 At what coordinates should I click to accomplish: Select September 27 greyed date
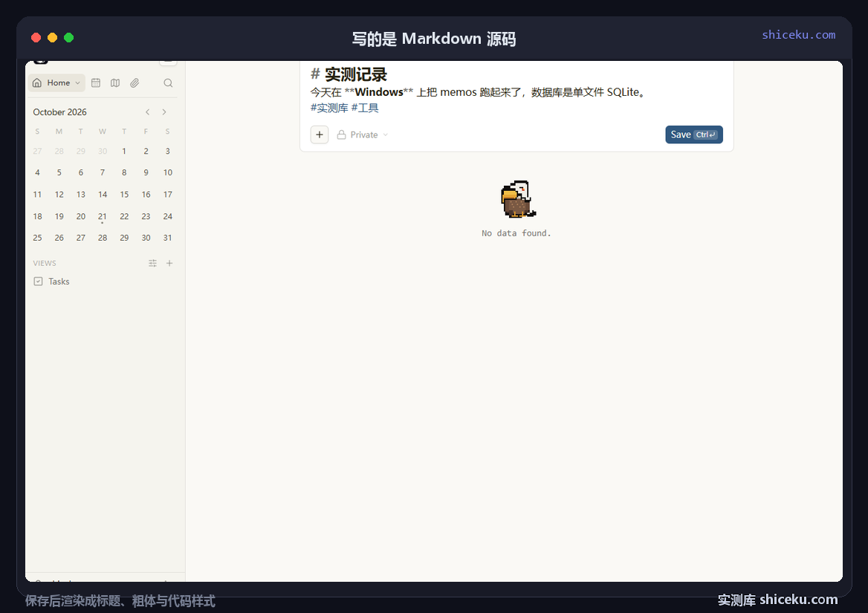pyautogui.click(x=38, y=151)
